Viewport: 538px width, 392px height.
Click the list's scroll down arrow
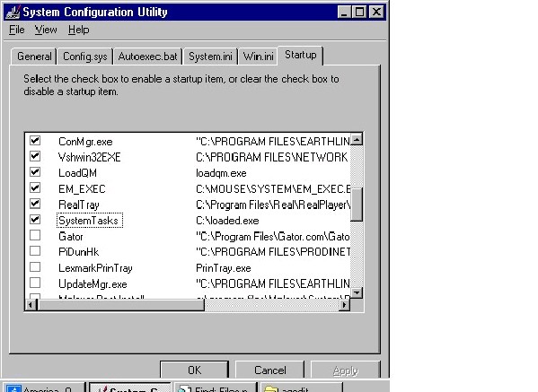click(357, 292)
